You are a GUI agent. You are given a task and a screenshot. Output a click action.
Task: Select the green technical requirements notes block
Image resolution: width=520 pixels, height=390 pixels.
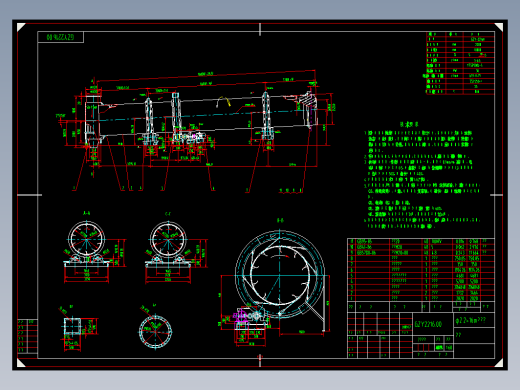(x=422, y=179)
